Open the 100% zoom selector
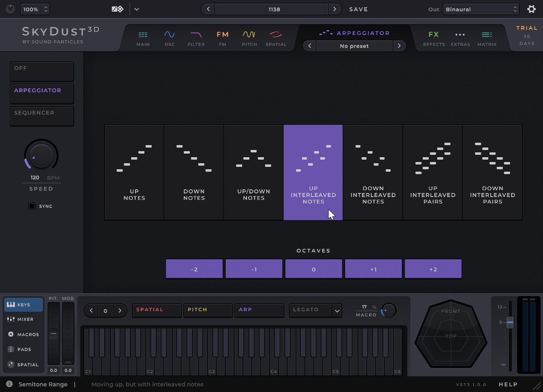Image resolution: width=543 pixels, height=392 pixels. [35, 9]
